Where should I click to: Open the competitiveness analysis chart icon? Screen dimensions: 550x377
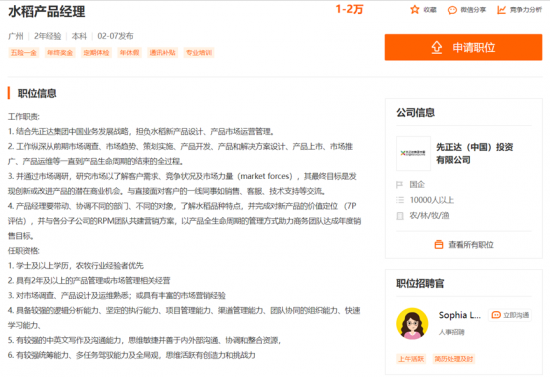point(502,10)
